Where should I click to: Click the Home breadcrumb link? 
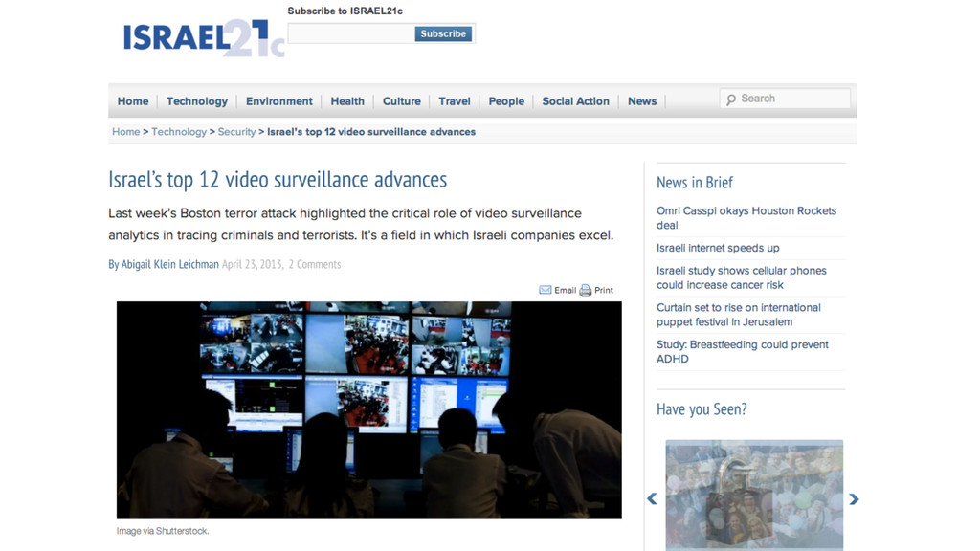[125, 132]
